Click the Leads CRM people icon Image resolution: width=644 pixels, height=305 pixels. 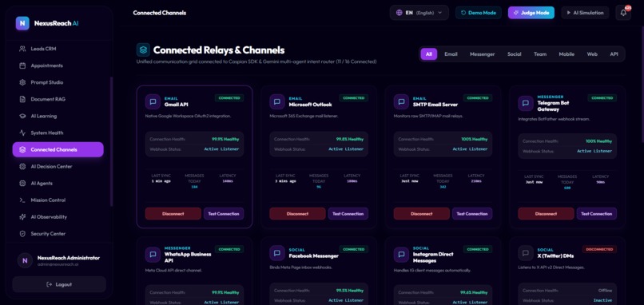tap(22, 49)
